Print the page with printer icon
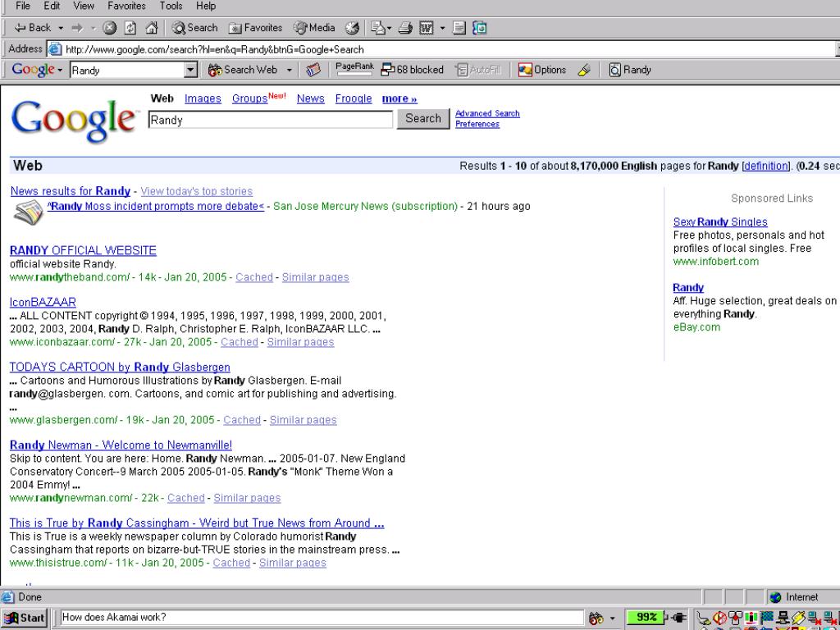 click(x=405, y=28)
